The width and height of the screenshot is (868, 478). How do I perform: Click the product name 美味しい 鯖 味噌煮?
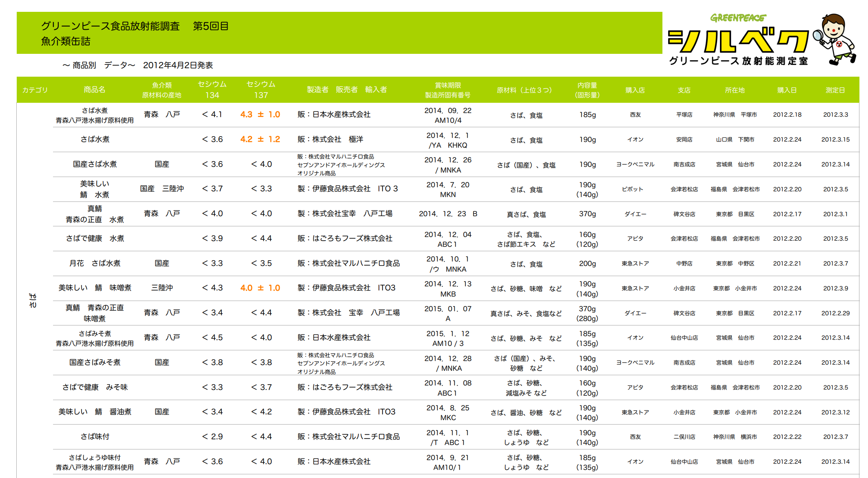coord(95,288)
